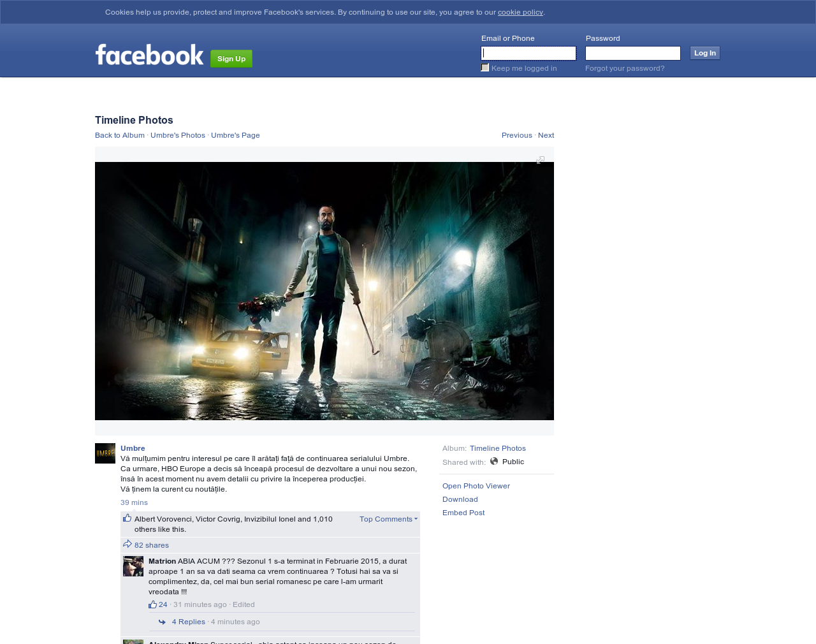Image resolution: width=816 pixels, height=644 pixels.
Task: Visit Umbre's Page link
Action: pos(235,135)
